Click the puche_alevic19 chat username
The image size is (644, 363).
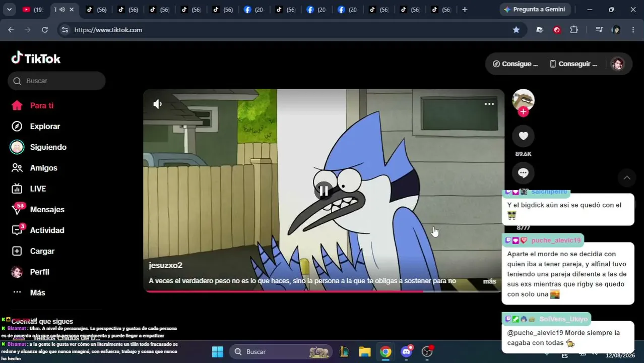pyautogui.click(x=556, y=240)
